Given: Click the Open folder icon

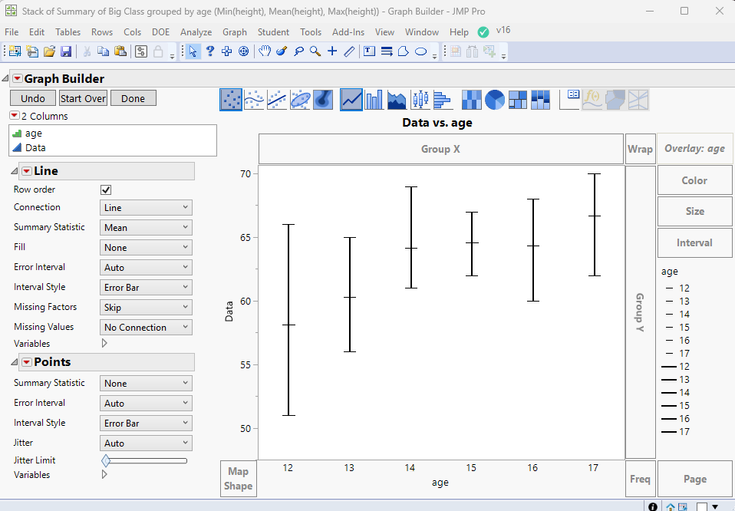Looking at the screenshot, I should click(49, 51).
